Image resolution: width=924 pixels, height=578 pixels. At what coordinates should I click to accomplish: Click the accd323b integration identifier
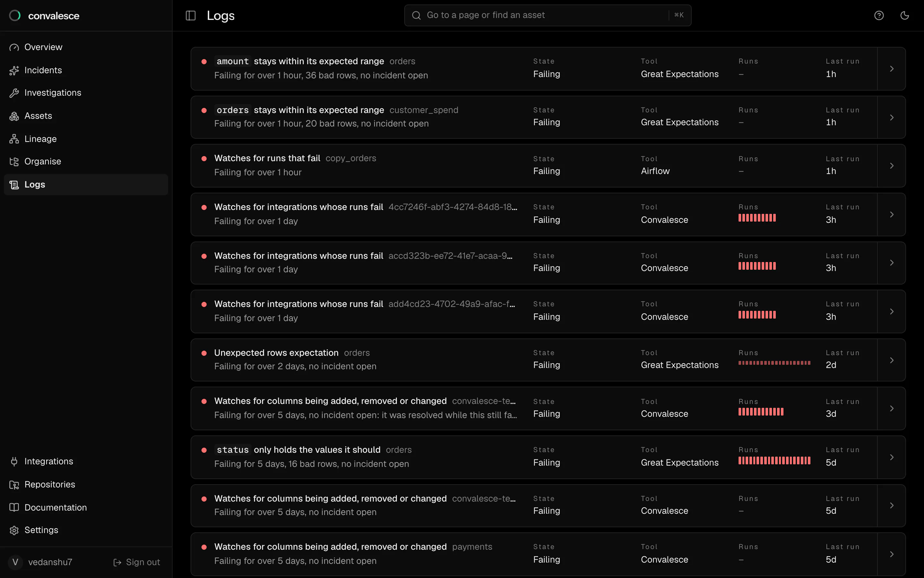coord(450,256)
